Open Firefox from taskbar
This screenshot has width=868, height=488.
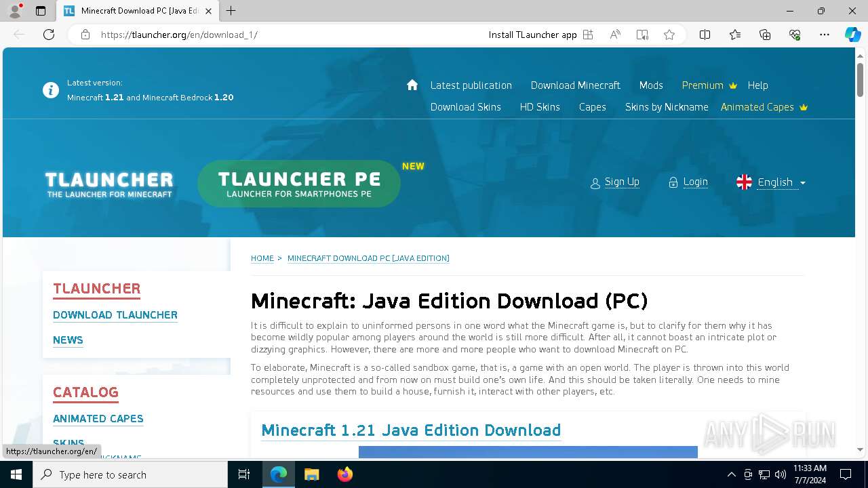pyautogui.click(x=344, y=474)
